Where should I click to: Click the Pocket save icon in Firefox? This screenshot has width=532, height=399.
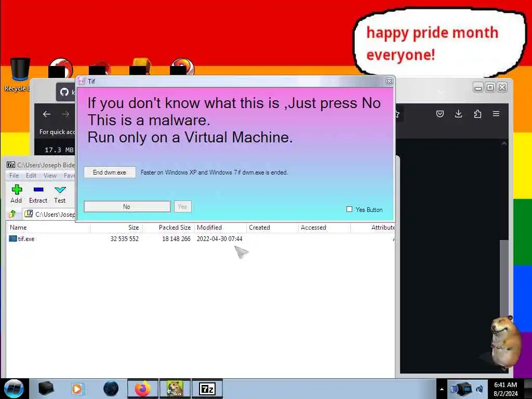(440, 114)
